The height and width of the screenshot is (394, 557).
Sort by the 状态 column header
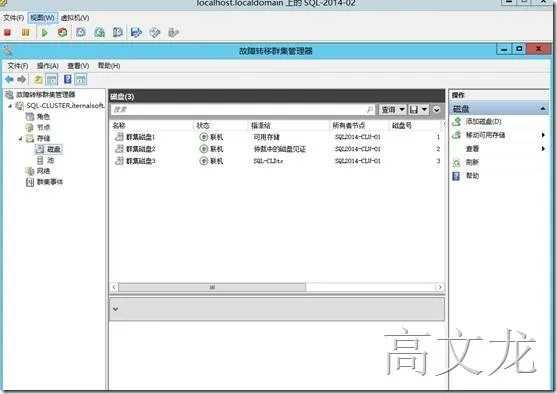(x=221, y=125)
